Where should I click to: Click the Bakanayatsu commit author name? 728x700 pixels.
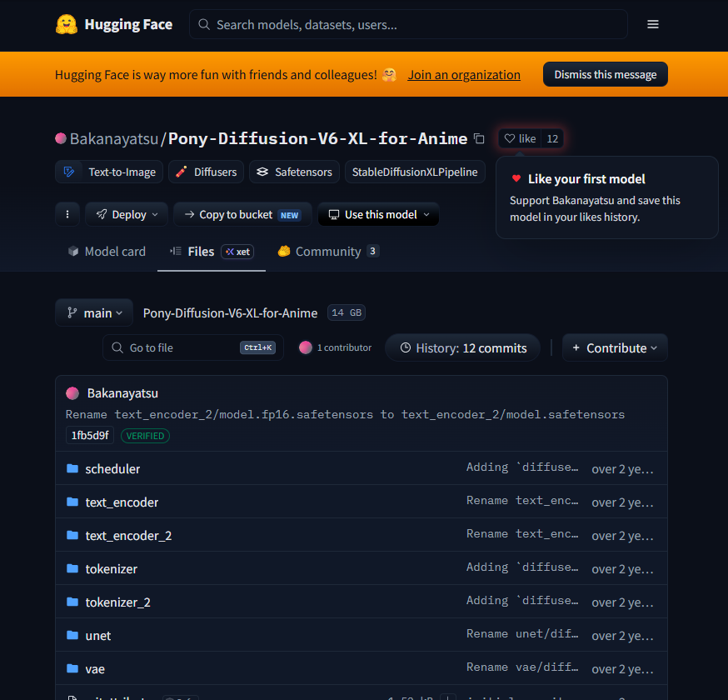tap(122, 393)
